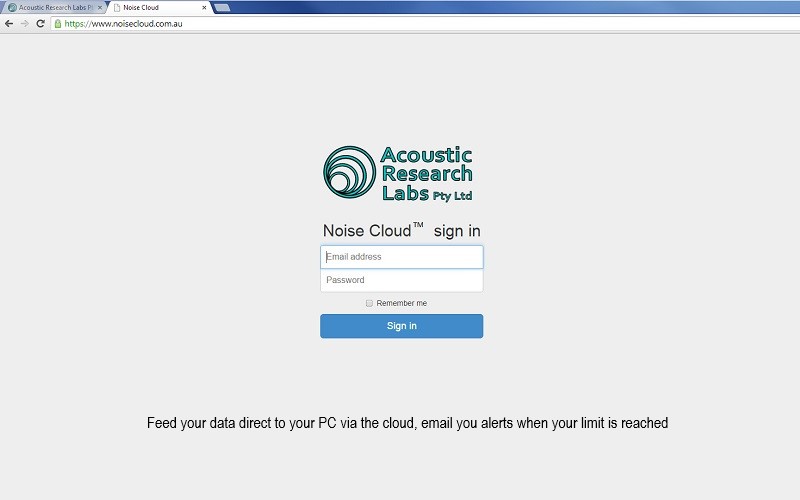The width and height of the screenshot is (800, 500).
Task: Open a new browser tab
Action: 221,7
